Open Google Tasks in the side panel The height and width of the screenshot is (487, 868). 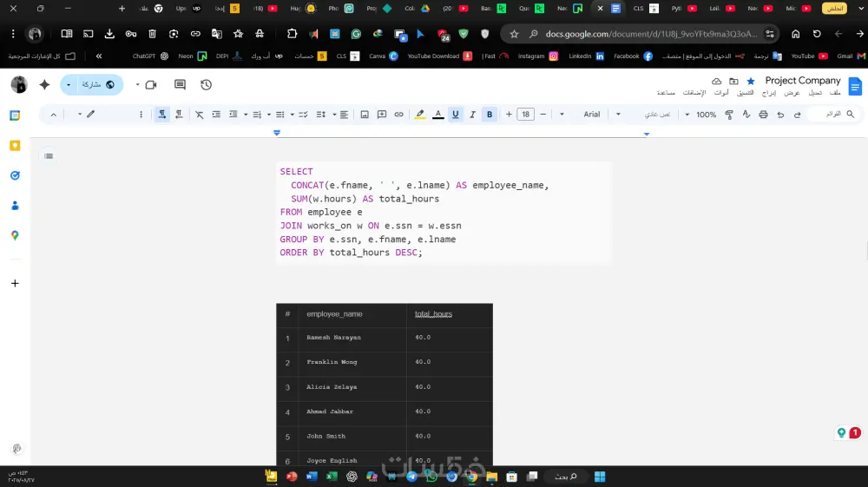pyautogui.click(x=15, y=175)
